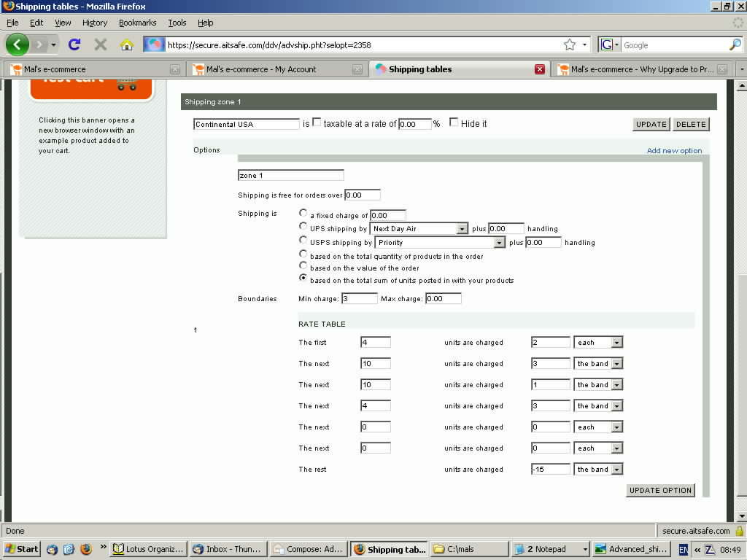The image size is (747, 560).
Task: Click the Add new option link
Action: pos(674,150)
